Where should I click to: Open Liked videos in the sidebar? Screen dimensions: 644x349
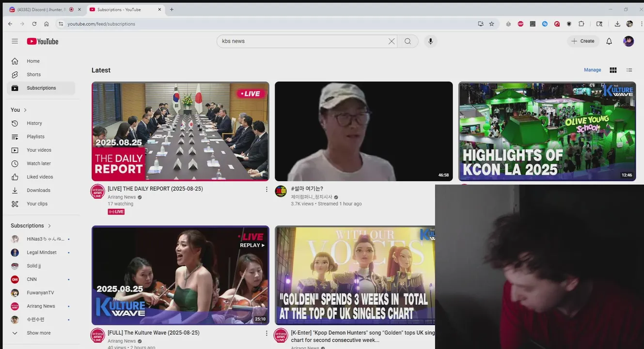click(41, 177)
